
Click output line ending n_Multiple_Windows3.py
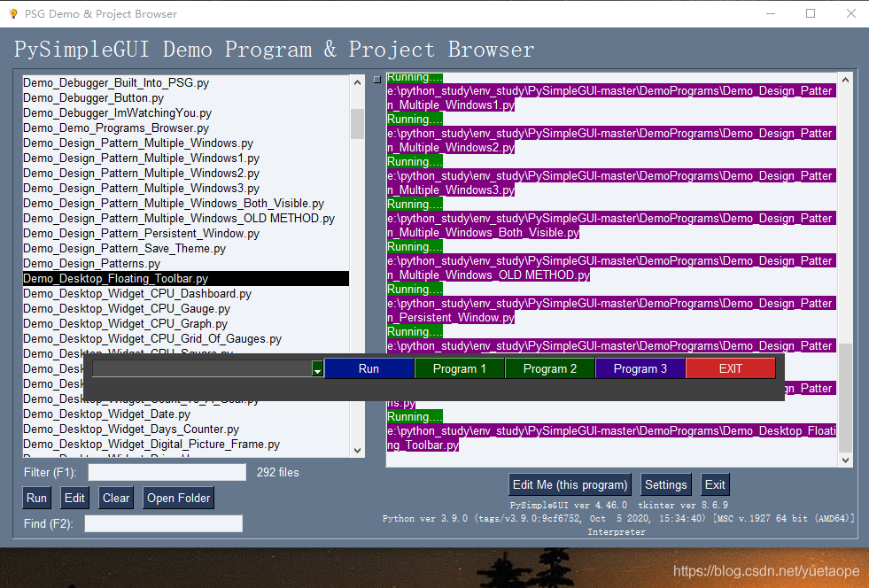(451, 190)
